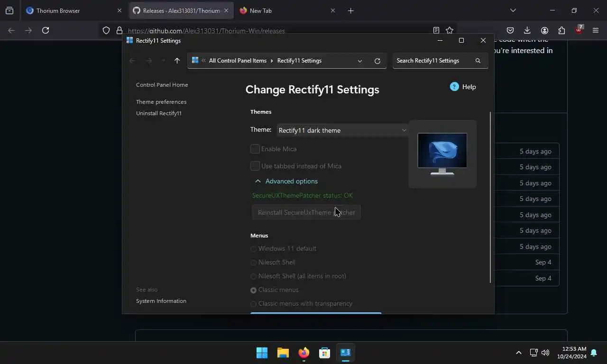Click All Control Panel Items breadcrumb
This screenshot has width=607, height=364.
(238, 61)
